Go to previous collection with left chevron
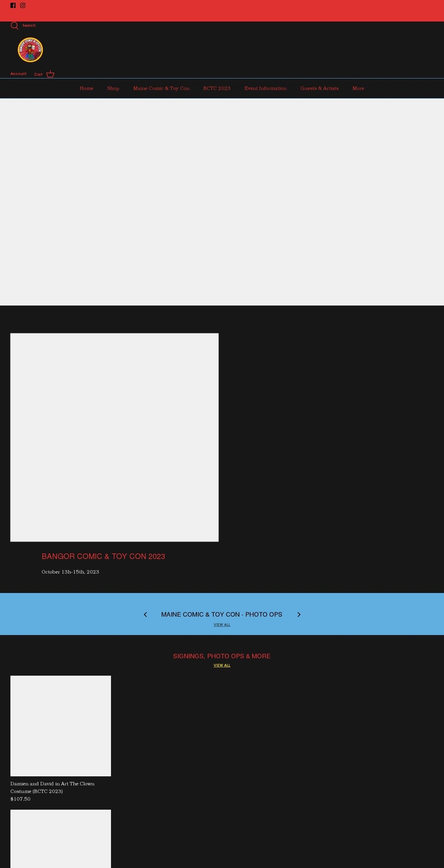The width and height of the screenshot is (444, 868). point(145,614)
